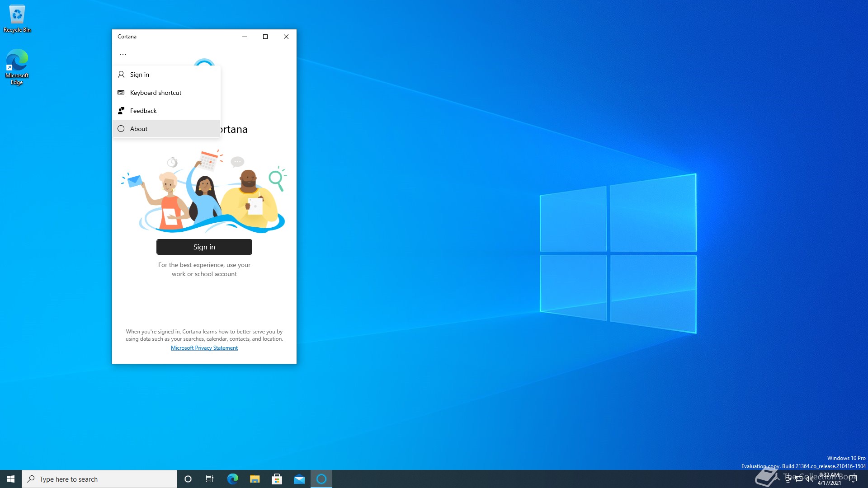
Task: Open Task View from the taskbar
Action: (210, 479)
